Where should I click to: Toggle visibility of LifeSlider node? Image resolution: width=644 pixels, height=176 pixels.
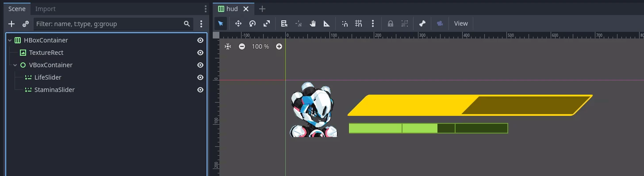tap(200, 77)
